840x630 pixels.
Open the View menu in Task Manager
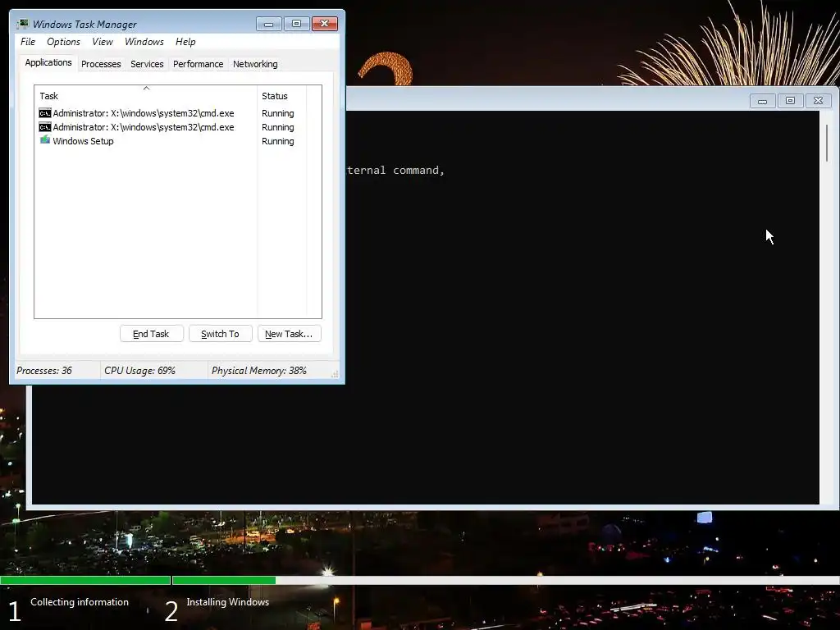click(x=103, y=42)
